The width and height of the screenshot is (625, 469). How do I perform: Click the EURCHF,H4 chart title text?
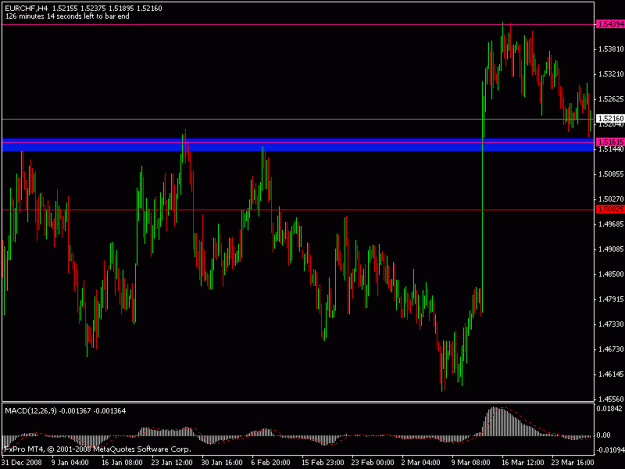26,8
